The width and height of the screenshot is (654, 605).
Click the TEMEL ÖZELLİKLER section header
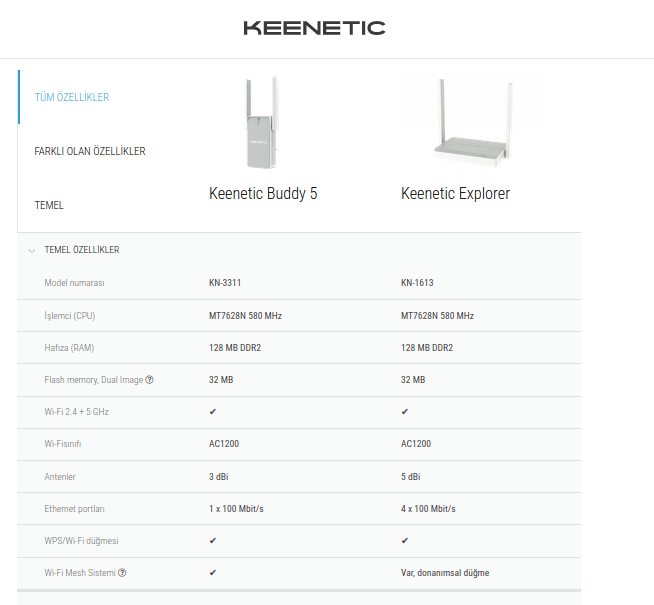pos(82,250)
